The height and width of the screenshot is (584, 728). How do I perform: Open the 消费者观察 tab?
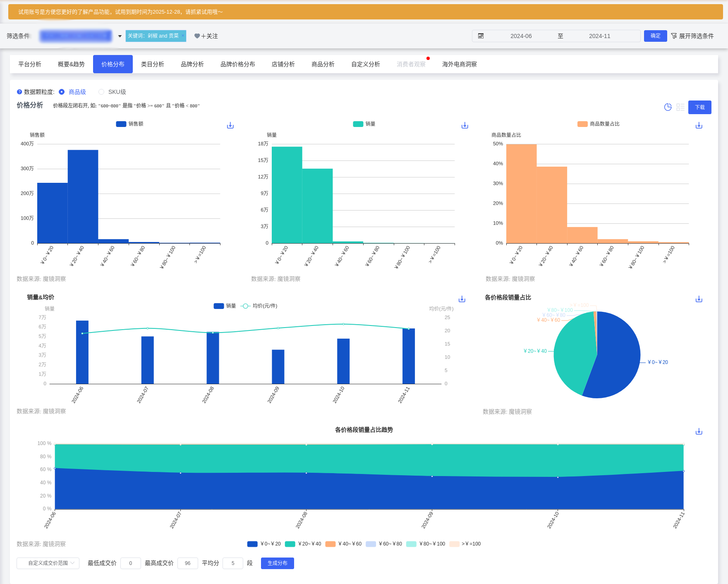pyautogui.click(x=411, y=64)
